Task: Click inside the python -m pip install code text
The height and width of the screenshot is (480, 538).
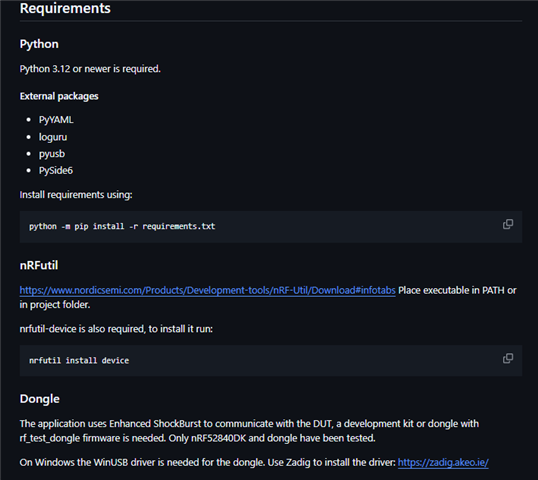Action: [x=122, y=226]
